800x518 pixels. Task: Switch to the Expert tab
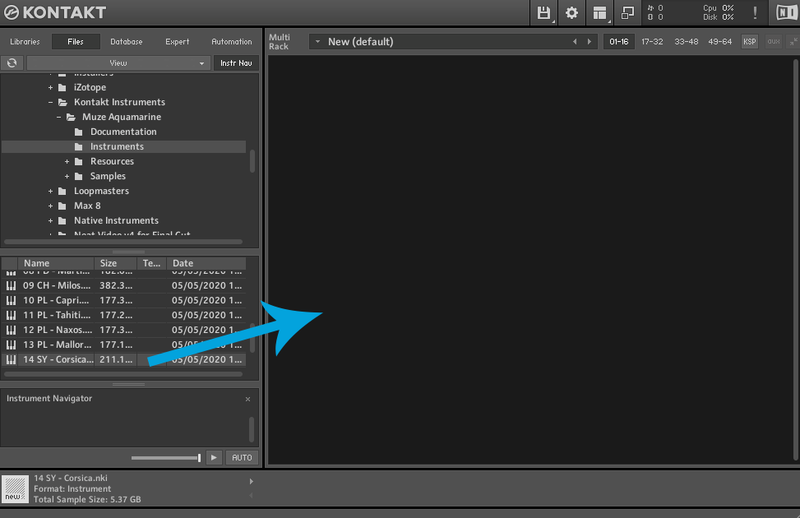pyautogui.click(x=177, y=42)
